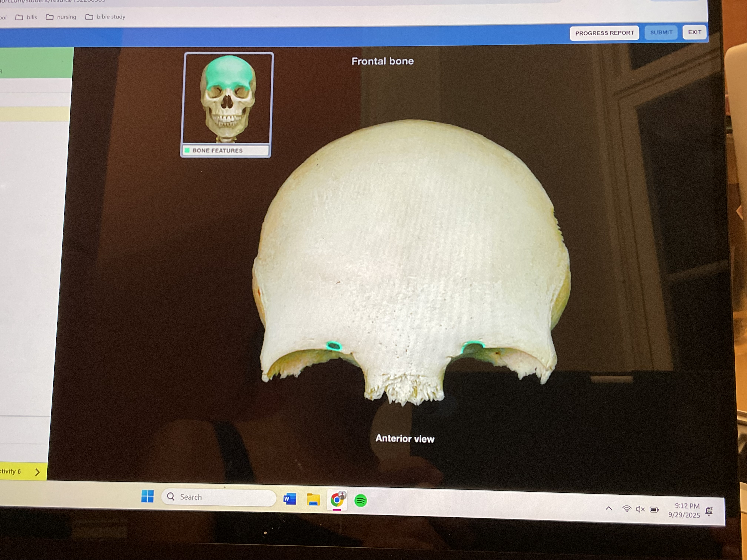747x560 pixels.
Task: Expand next Activity 6 chevron arrow
Action: [x=37, y=472]
